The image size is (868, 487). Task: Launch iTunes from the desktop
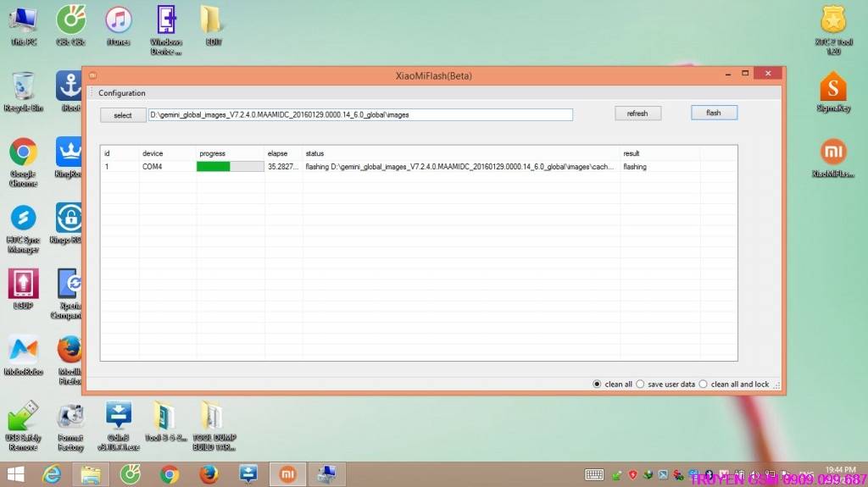[x=119, y=25]
